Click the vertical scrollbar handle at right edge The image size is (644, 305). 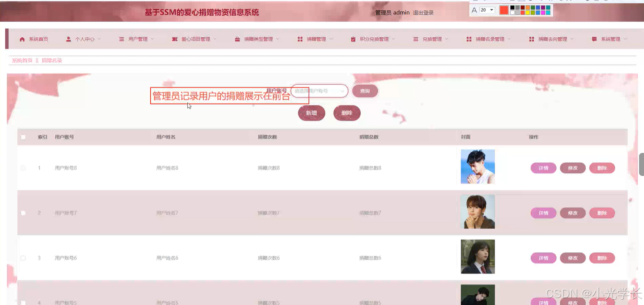tap(642, 164)
